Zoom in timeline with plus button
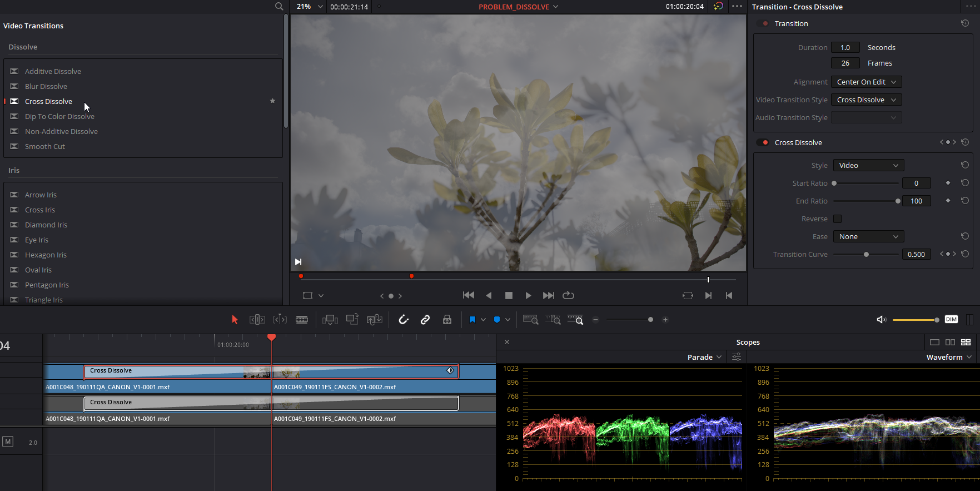The image size is (980, 491). pos(665,320)
